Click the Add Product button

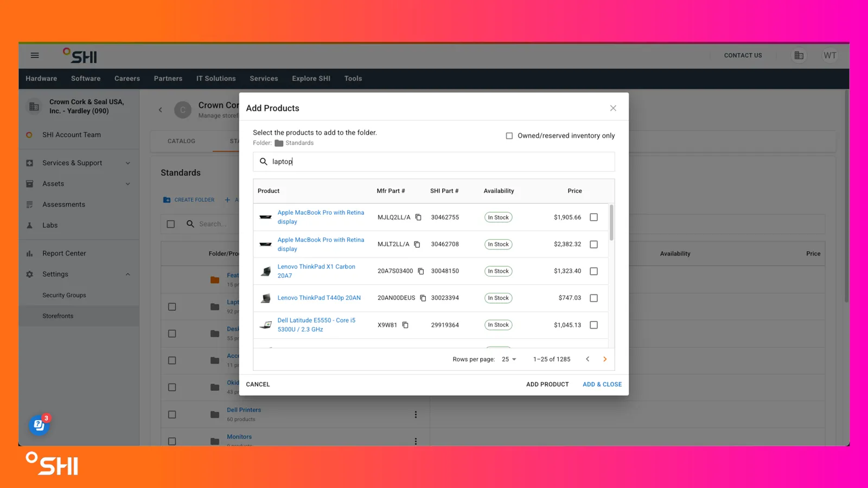coord(547,384)
